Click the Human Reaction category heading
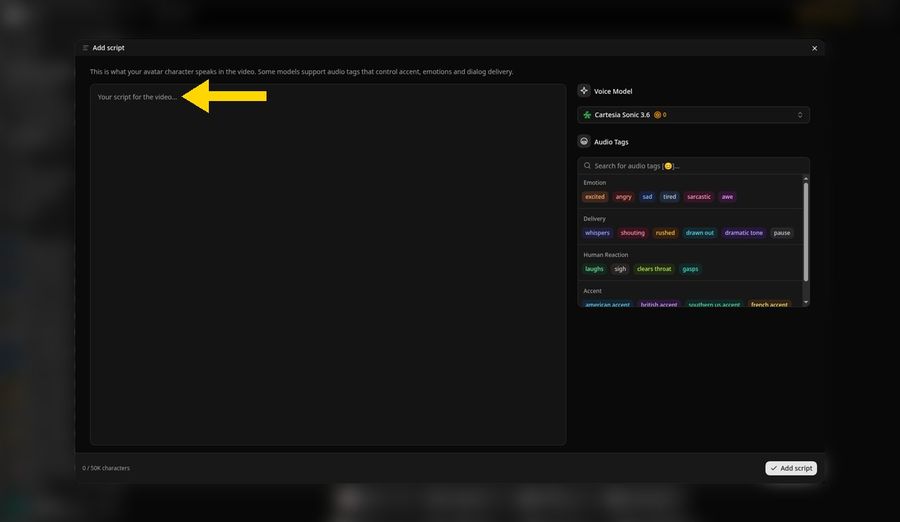900x522 pixels. coord(606,255)
